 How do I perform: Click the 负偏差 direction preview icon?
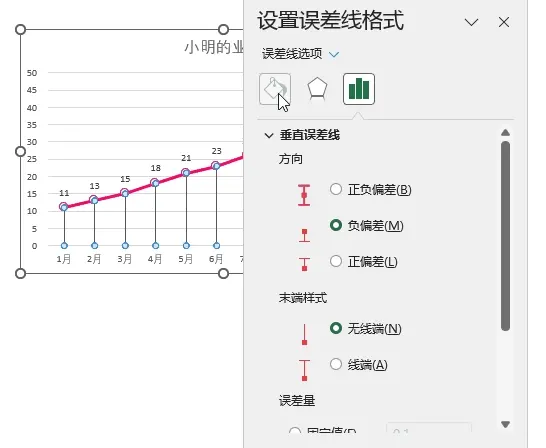(x=304, y=236)
